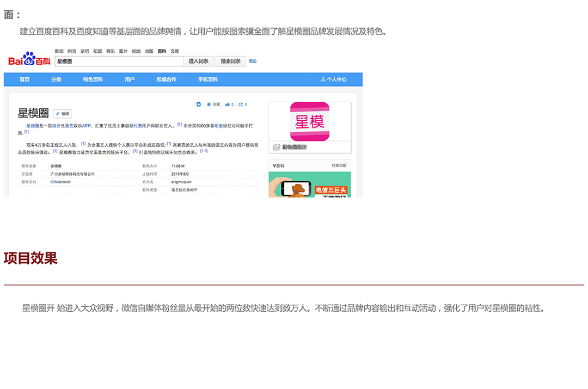Click the pencil 编辑 edit button
Screen dimensions: 588x389
[62, 114]
